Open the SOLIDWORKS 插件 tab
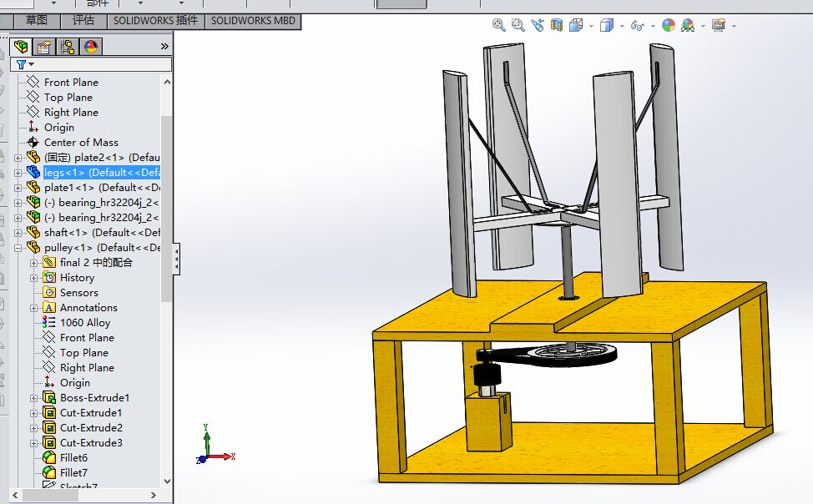Viewport: 813px width, 504px height. coord(155,21)
